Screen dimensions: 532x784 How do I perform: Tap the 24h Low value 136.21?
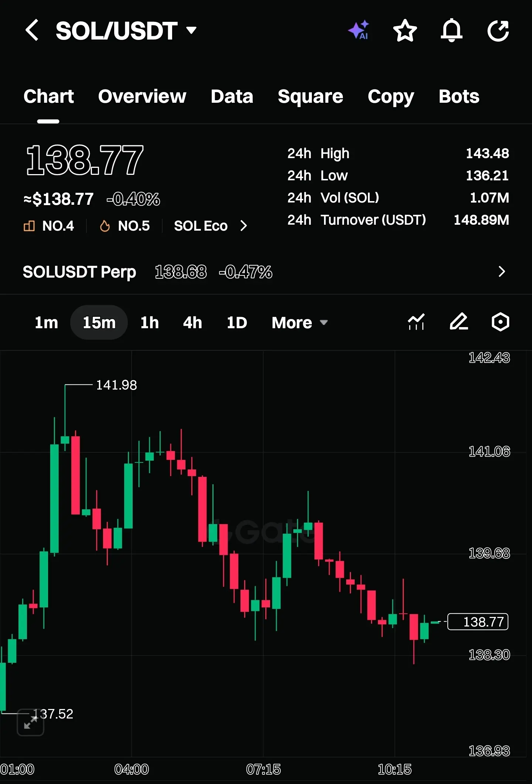(x=487, y=176)
